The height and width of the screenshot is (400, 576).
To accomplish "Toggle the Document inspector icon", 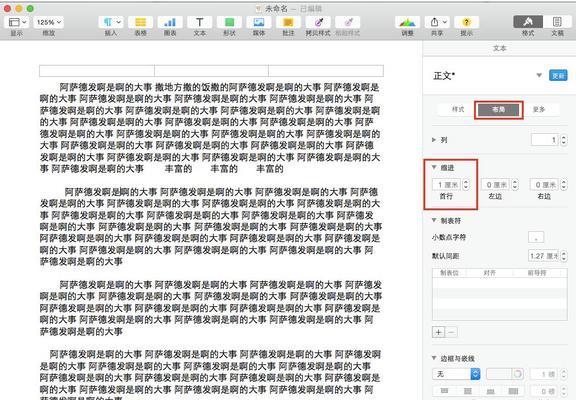I will pyautogui.click(x=557, y=22).
